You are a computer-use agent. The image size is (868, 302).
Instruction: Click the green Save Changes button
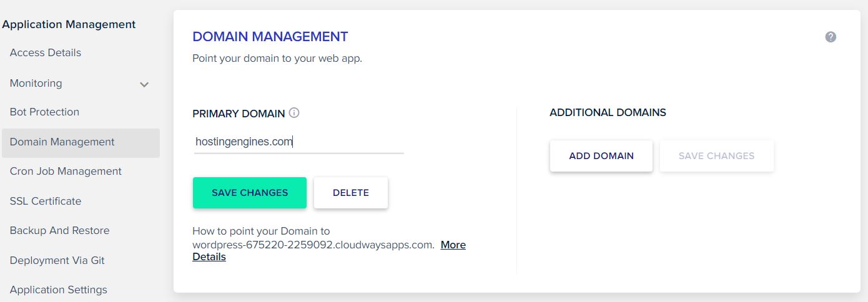[250, 193]
